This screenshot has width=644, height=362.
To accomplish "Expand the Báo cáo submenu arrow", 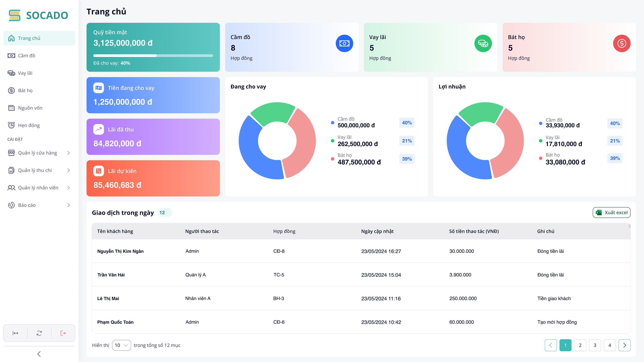I will point(69,205).
